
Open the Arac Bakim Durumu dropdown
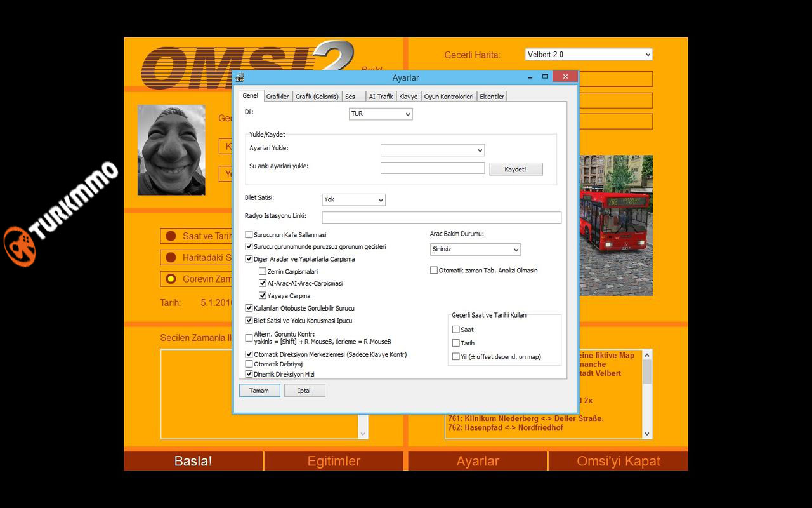(475, 250)
